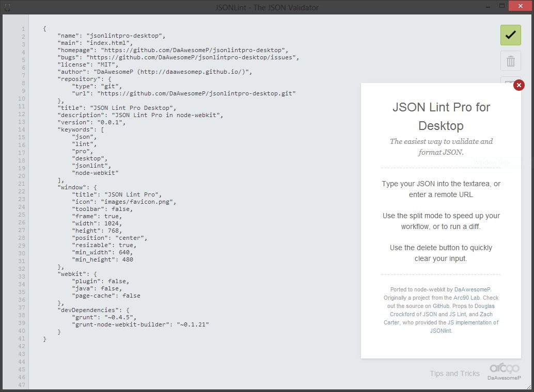Click the "url" jsonlintpro-desktop.git line

183,93
